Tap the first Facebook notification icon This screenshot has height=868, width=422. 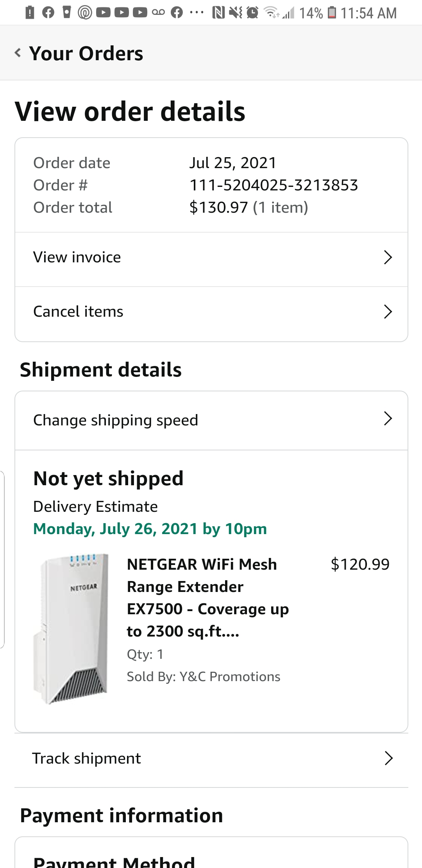click(x=48, y=13)
